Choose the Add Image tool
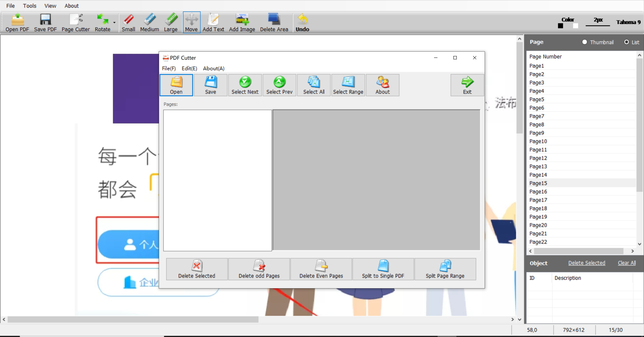Viewport: 644px width, 337px height. 242,22
